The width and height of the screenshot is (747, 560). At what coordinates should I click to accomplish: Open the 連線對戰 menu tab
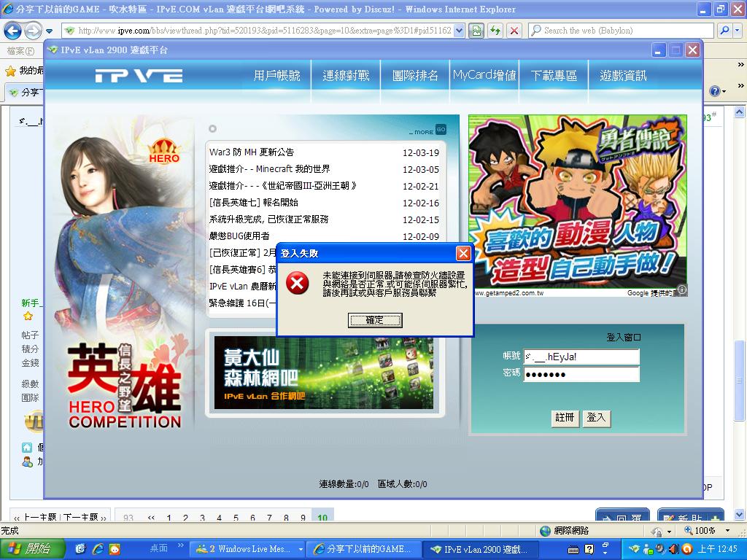346,75
